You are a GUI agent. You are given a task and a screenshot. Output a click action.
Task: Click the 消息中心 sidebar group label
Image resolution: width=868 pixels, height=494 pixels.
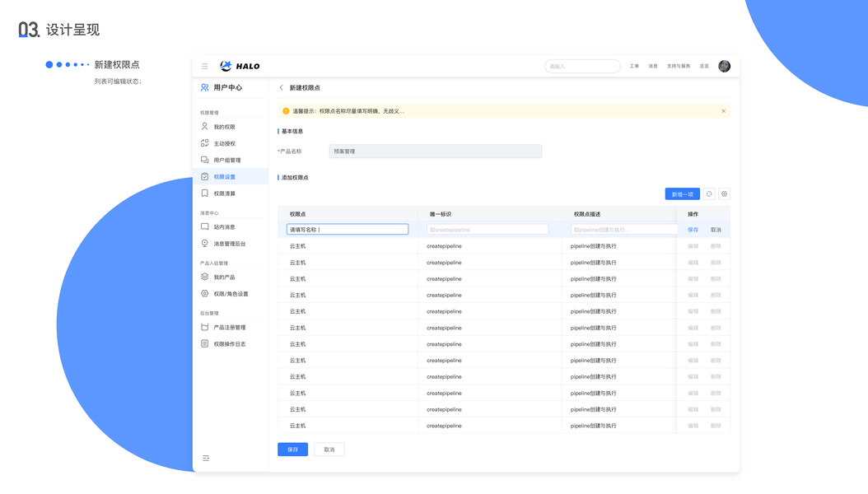pyautogui.click(x=209, y=213)
